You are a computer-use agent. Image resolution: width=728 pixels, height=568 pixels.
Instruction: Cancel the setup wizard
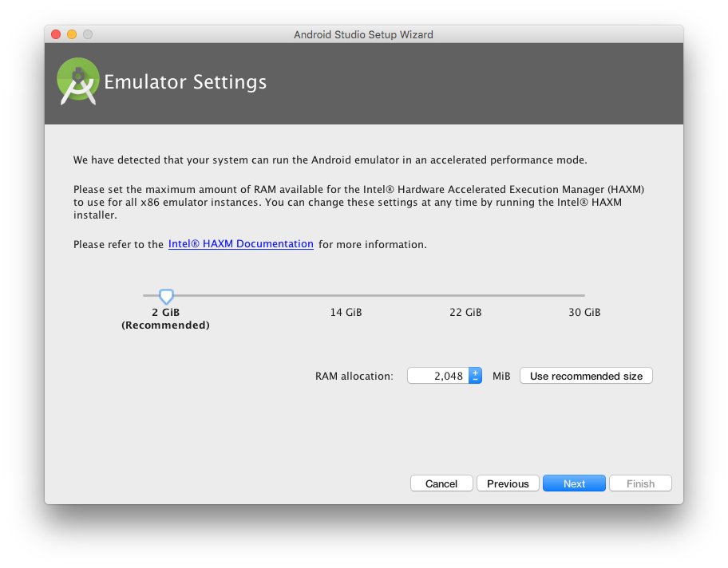[441, 483]
